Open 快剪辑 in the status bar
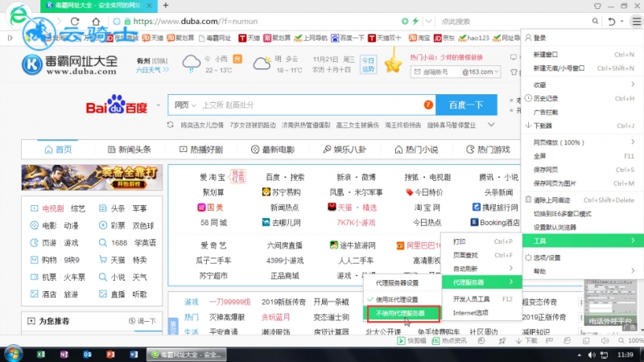 point(411,340)
